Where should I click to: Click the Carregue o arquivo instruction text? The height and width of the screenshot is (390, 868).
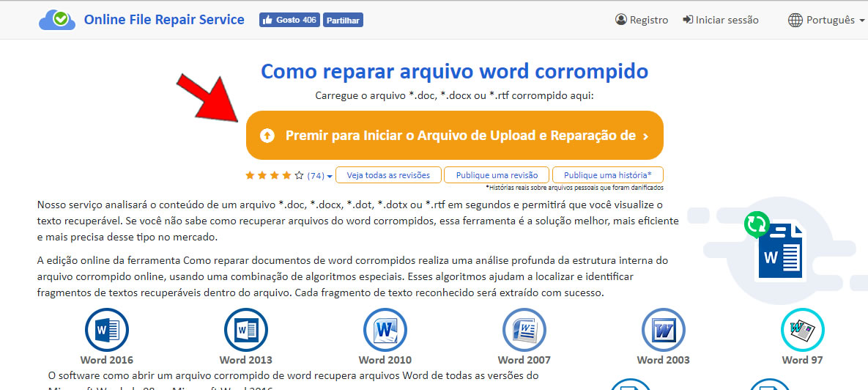coord(454,96)
